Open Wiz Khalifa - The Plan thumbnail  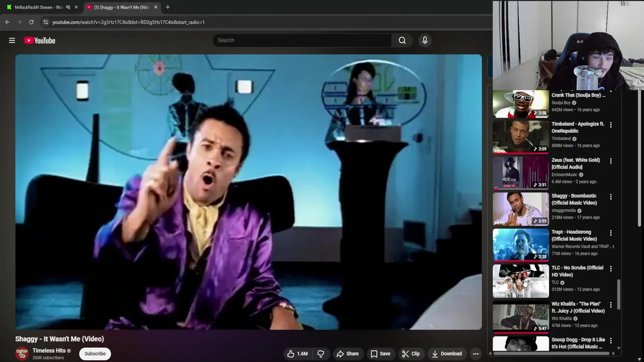521,317
